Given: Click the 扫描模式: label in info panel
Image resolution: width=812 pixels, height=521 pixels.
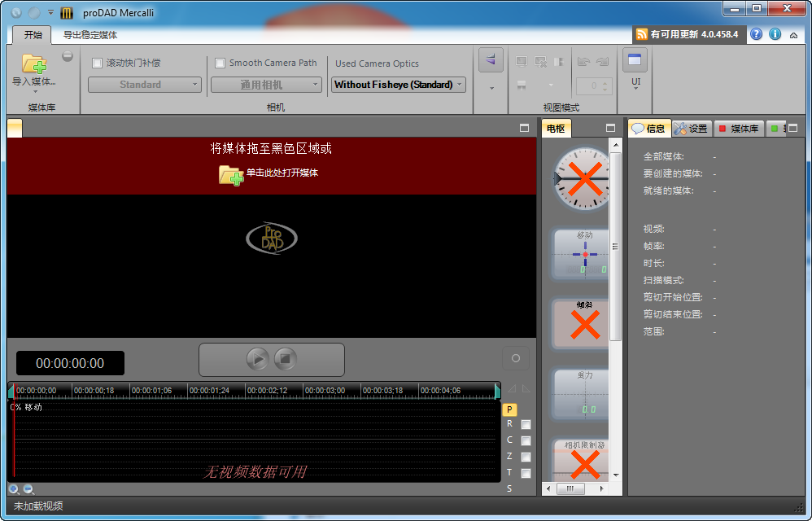Looking at the screenshot, I should point(663,280).
